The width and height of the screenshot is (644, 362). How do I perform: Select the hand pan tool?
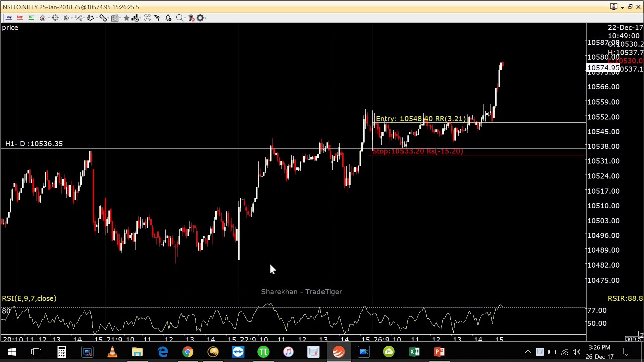coord(91,18)
